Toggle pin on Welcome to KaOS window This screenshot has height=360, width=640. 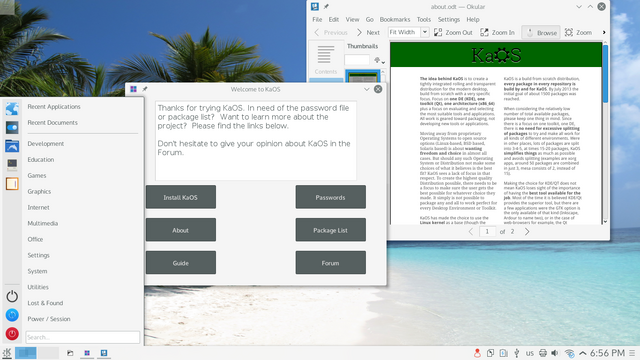144,89
